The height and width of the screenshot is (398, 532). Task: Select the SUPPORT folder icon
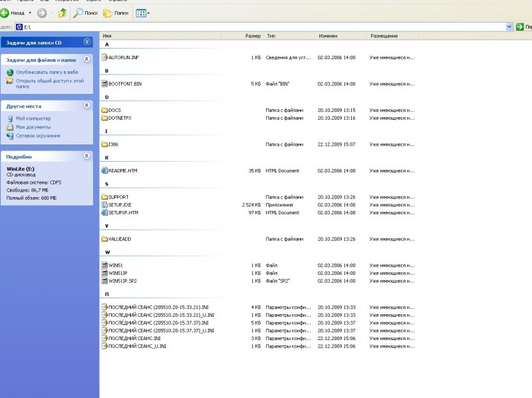coord(104,197)
